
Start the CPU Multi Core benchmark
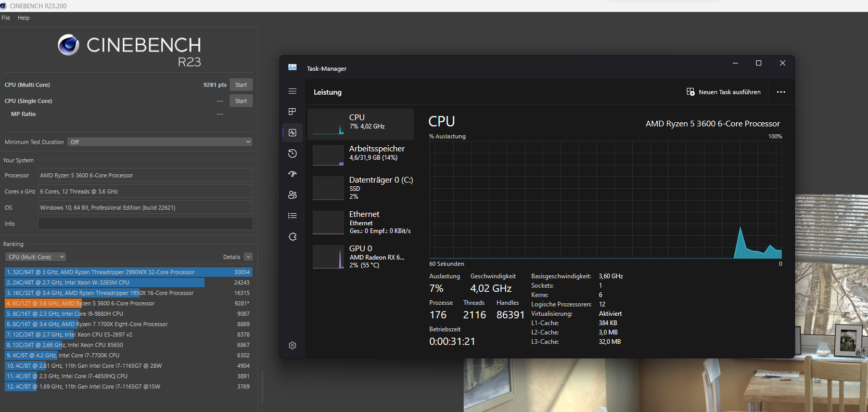(x=241, y=85)
